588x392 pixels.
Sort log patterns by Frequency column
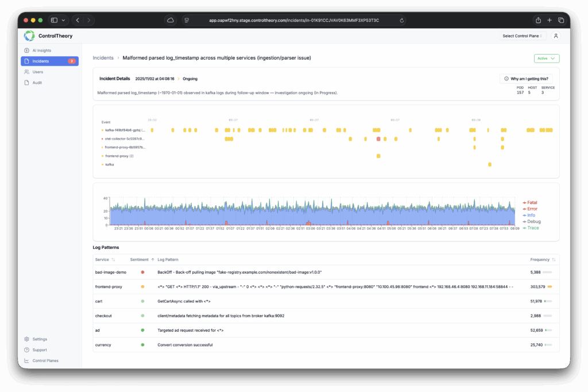(542, 260)
